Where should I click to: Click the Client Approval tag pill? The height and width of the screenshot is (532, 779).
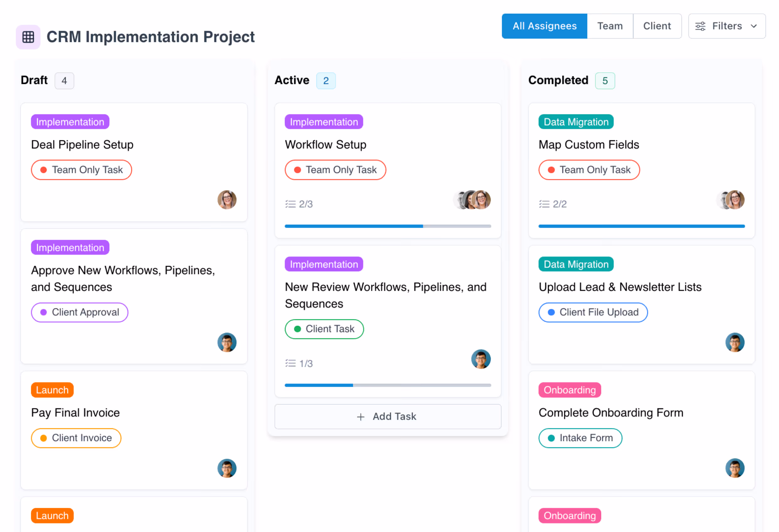click(x=80, y=312)
